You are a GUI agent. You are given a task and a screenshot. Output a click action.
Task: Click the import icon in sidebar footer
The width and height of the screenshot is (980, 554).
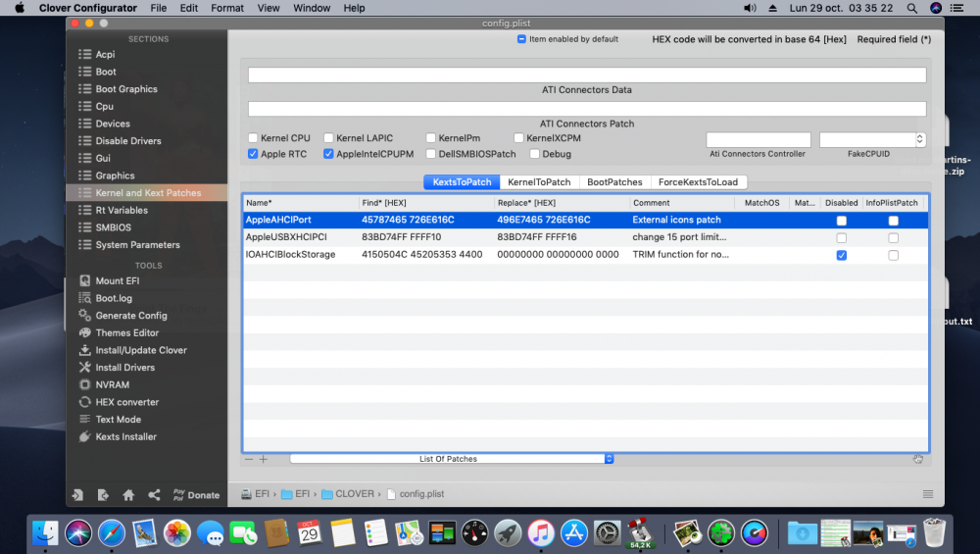tap(76, 495)
